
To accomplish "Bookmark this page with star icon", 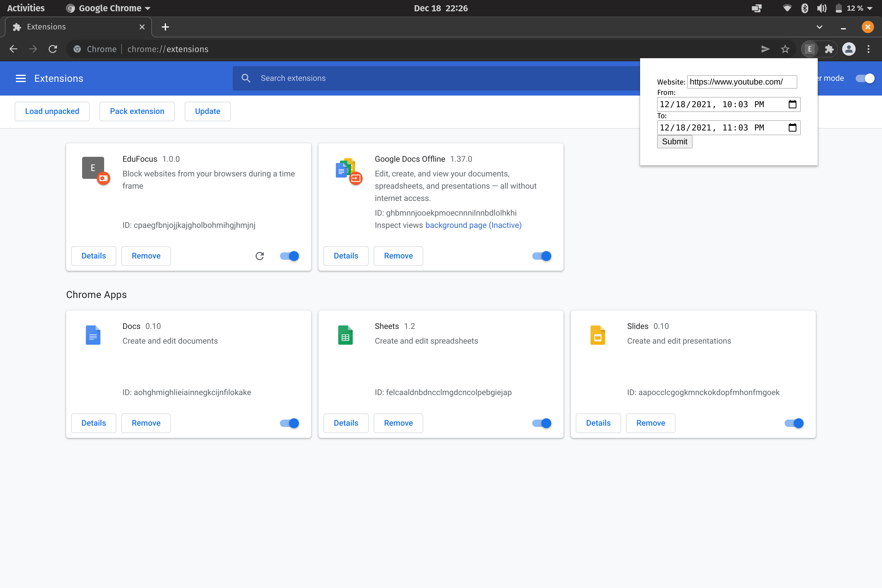I will (x=785, y=49).
